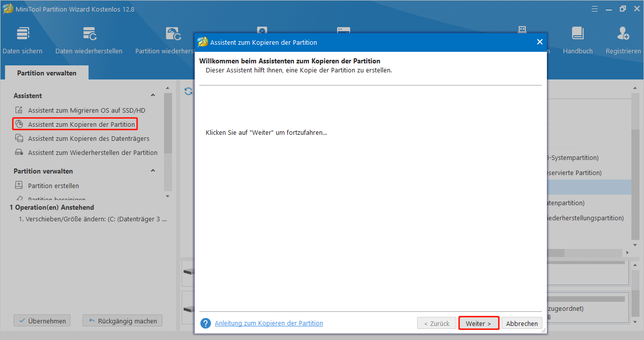Image resolution: width=644 pixels, height=340 pixels.
Task: Click horizontal scrollbar right arrow in partition list
Action: click(x=627, y=252)
